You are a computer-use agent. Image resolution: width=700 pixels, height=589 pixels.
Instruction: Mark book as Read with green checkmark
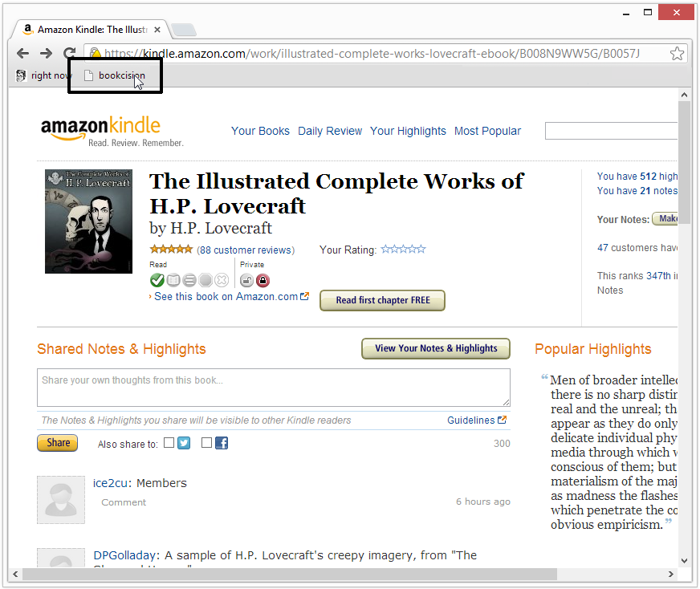coord(157,280)
